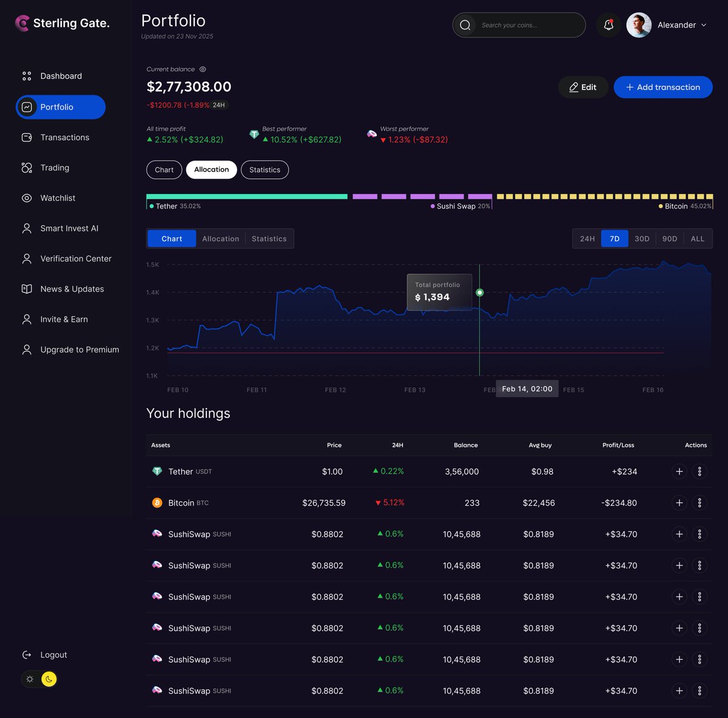The height and width of the screenshot is (718, 728).
Task: Open more options for first SushiSwap row
Action: [699, 534]
